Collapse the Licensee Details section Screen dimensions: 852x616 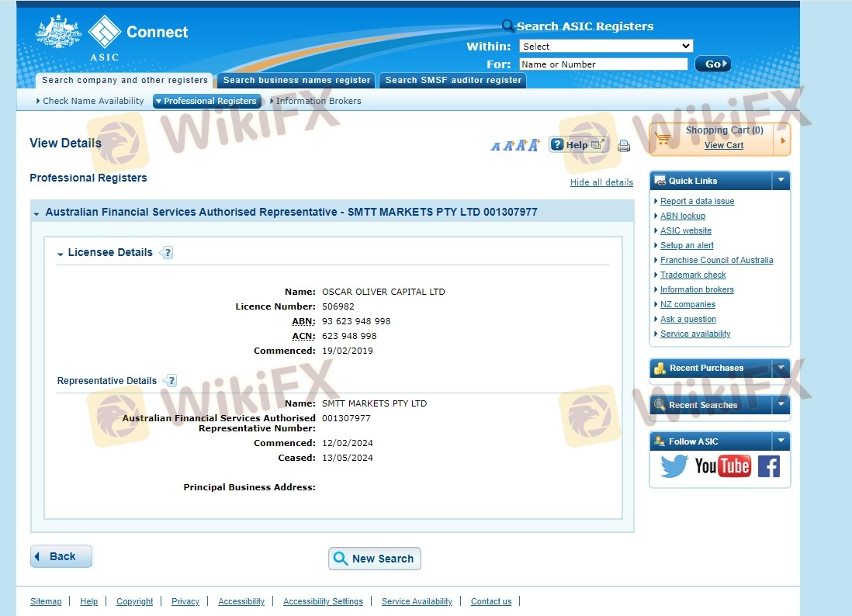(x=61, y=254)
